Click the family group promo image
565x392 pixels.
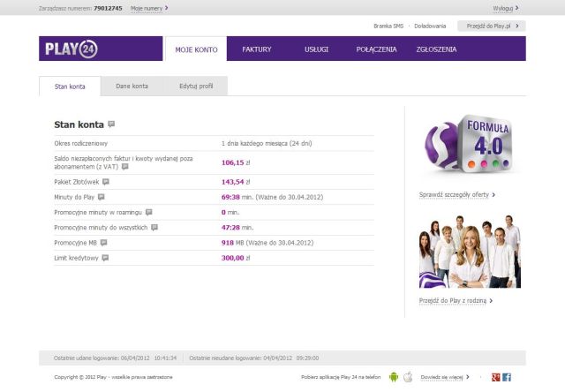470,252
